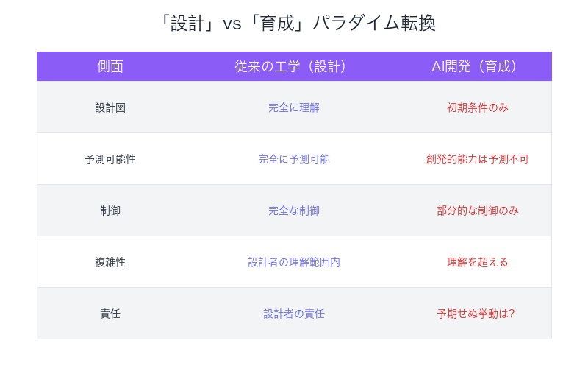The width and height of the screenshot is (588, 368).
Task: Click the 設計図 row label
Action: point(110,107)
